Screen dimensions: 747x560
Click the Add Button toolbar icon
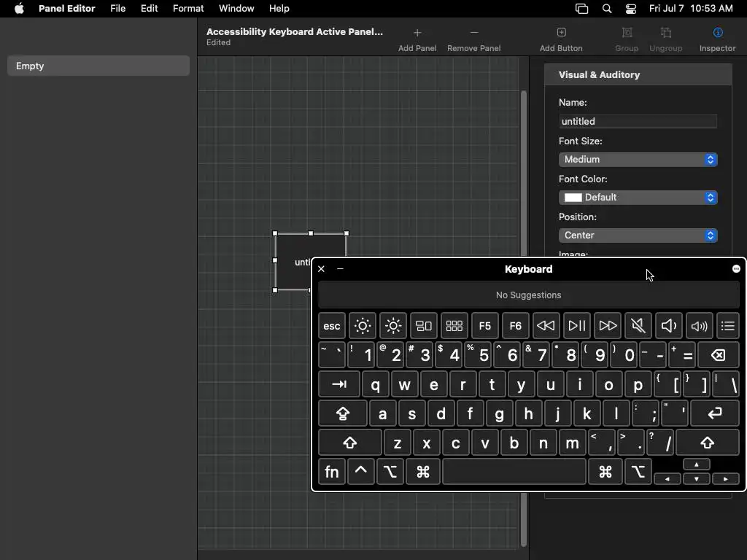pos(561,32)
